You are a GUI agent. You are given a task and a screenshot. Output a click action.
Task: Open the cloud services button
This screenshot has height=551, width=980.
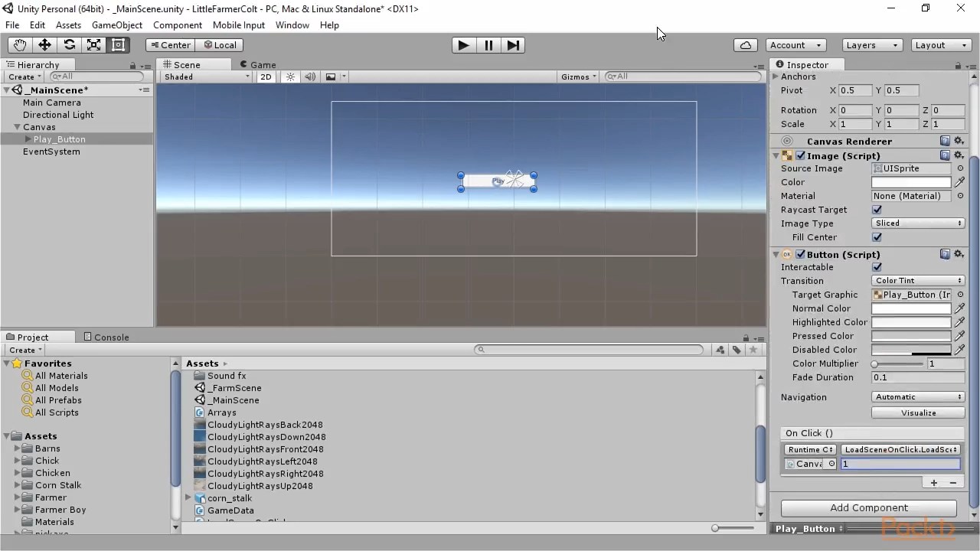(x=746, y=45)
